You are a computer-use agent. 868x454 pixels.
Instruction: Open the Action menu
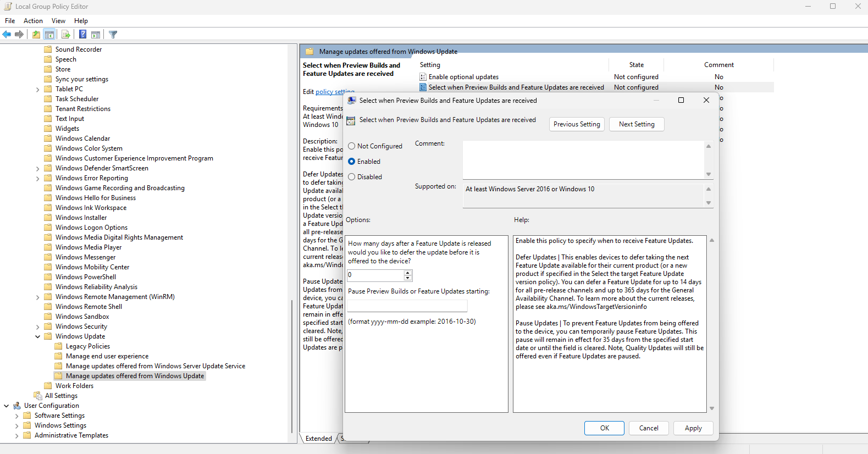33,21
